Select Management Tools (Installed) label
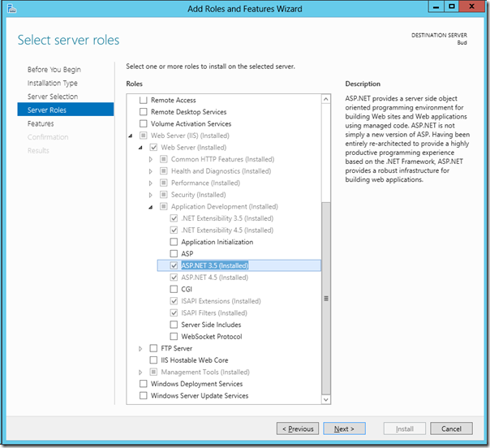 (x=205, y=372)
